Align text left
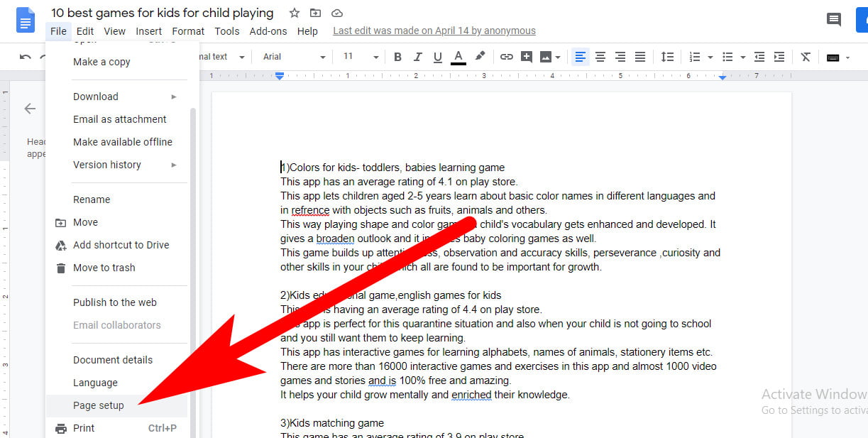The image size is (868, 438). pyautogui.click(x=581, y=57)
